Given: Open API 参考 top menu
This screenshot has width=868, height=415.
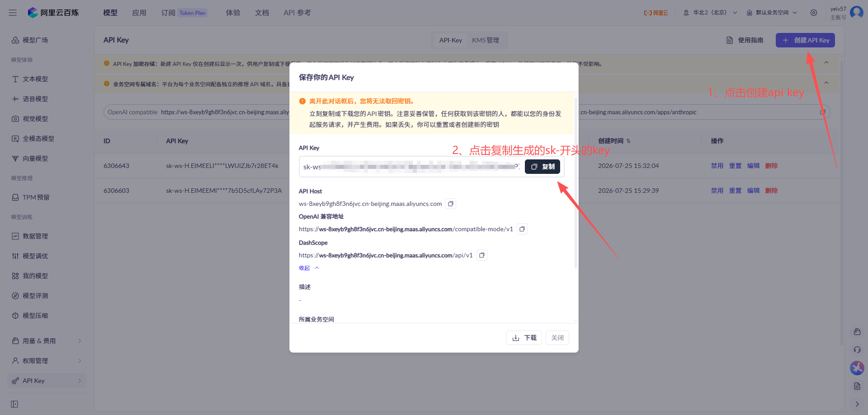Looking at the screenshot, I should pyautogui.click(x=297, y=13).
